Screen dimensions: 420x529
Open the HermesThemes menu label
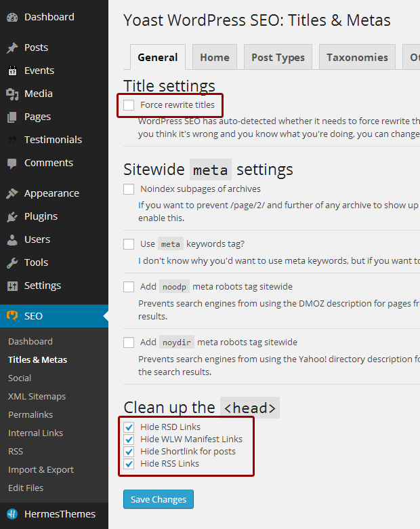(x=60, y=514)
